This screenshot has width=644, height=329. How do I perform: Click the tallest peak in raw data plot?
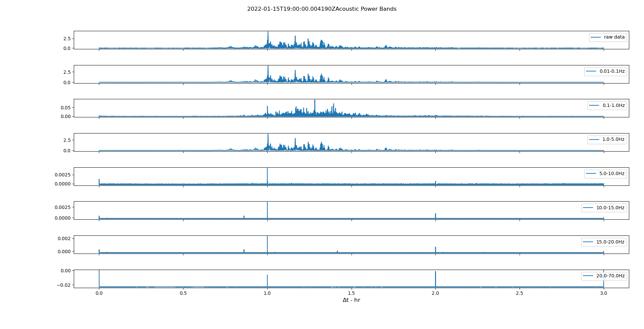point(268,33)
